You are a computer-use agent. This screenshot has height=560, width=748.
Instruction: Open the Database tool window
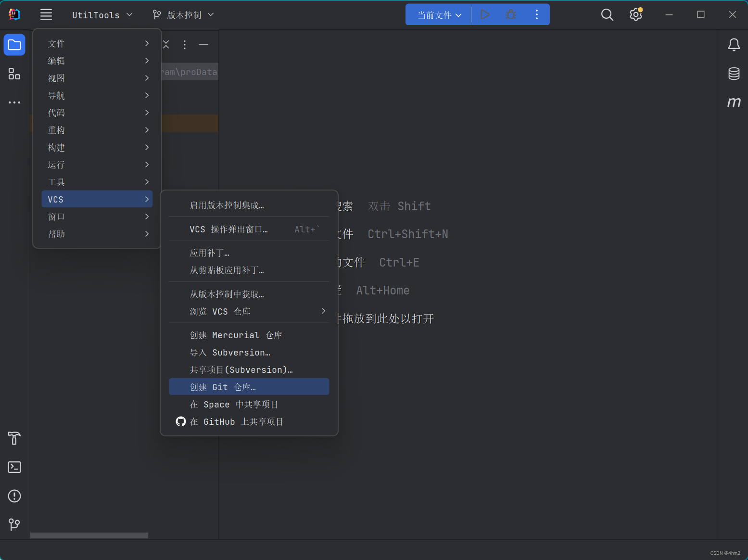pyautogui.click(x=734, y=74)
